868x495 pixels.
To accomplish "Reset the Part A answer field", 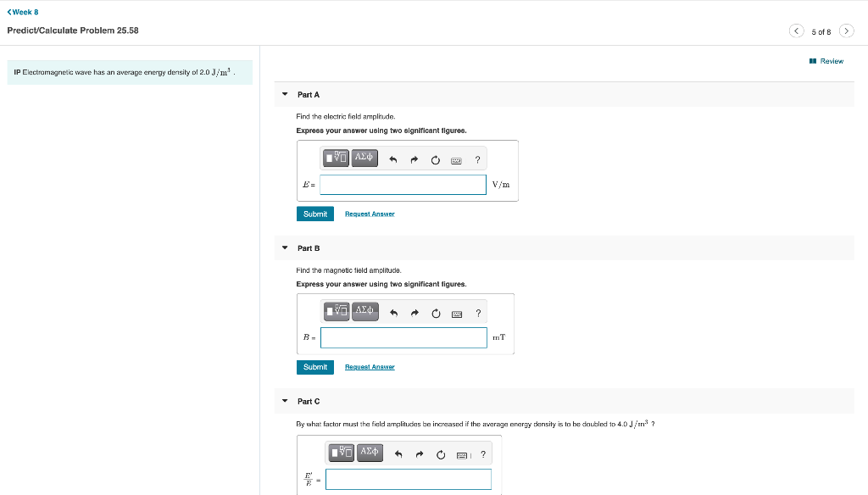I will point(435,160).
